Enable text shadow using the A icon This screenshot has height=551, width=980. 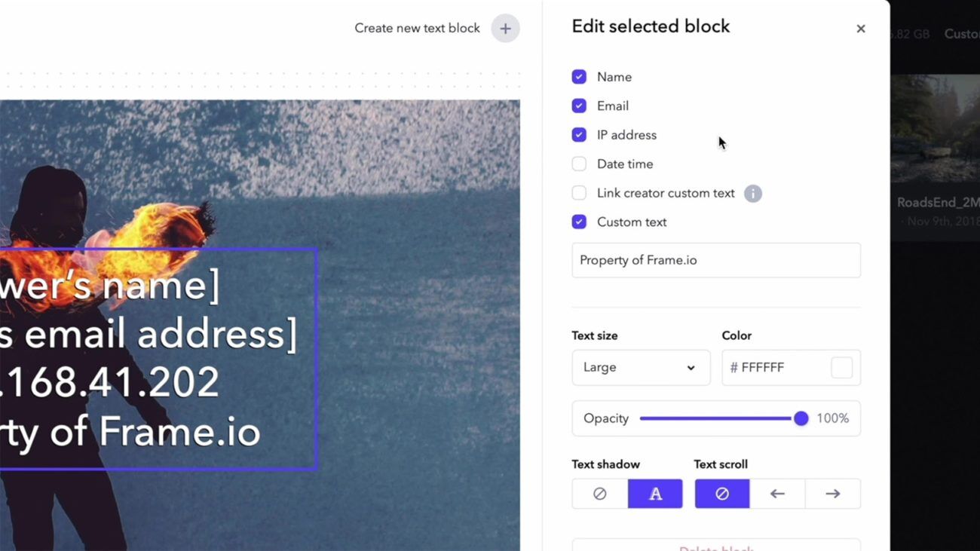click(x=654, y=493)
